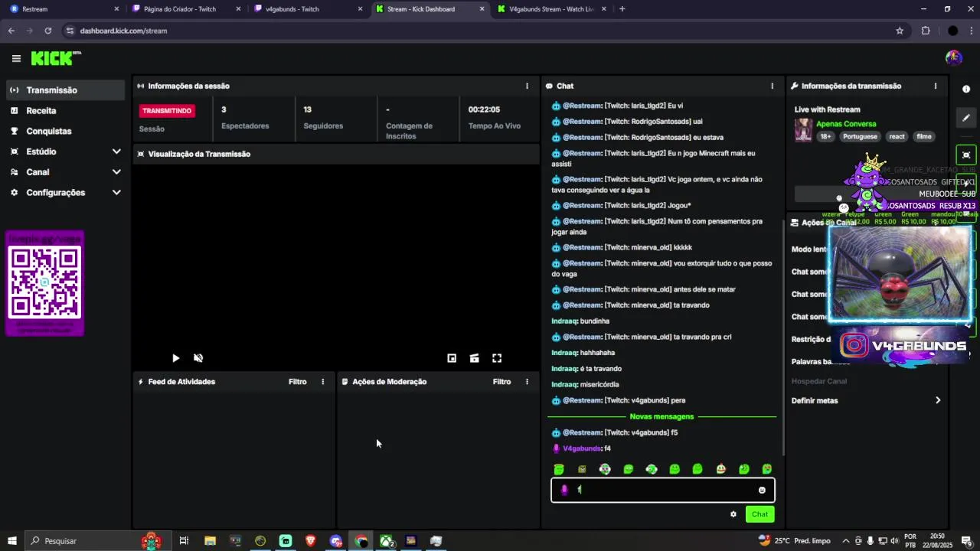The image size is (980, 551).
Task: Click the play button on stream preview
Action: click(175, 358)
